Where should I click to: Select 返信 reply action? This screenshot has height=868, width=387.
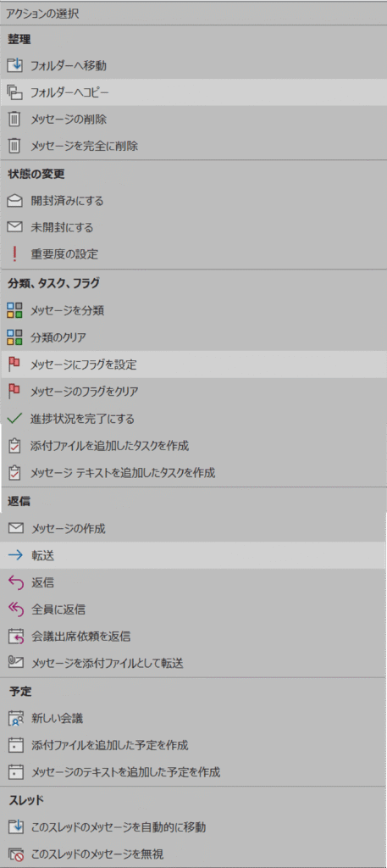click(193, 582)
